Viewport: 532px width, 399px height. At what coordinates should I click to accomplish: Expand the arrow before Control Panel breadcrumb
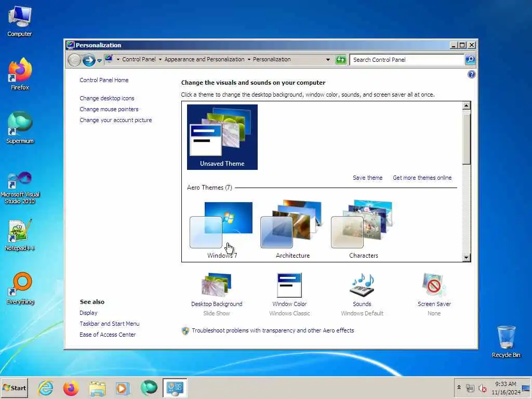(118, 59)
